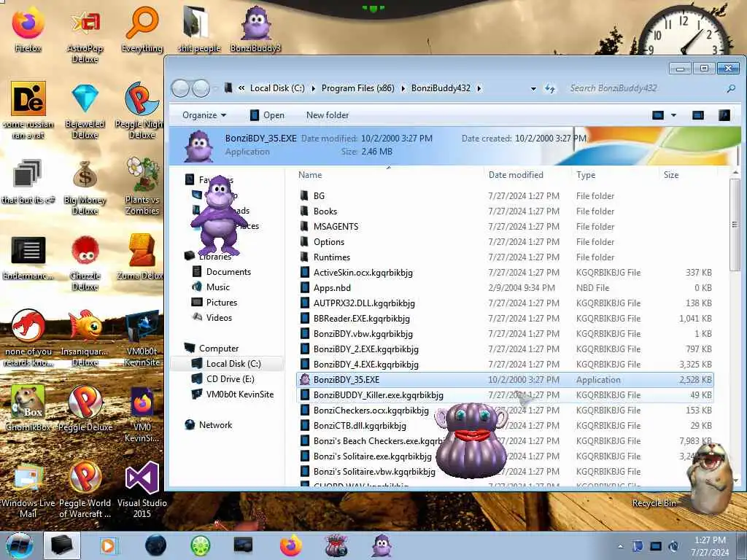
Task: Expand arrow after Program Files (x86) breadcrumb
Action: 403,88
